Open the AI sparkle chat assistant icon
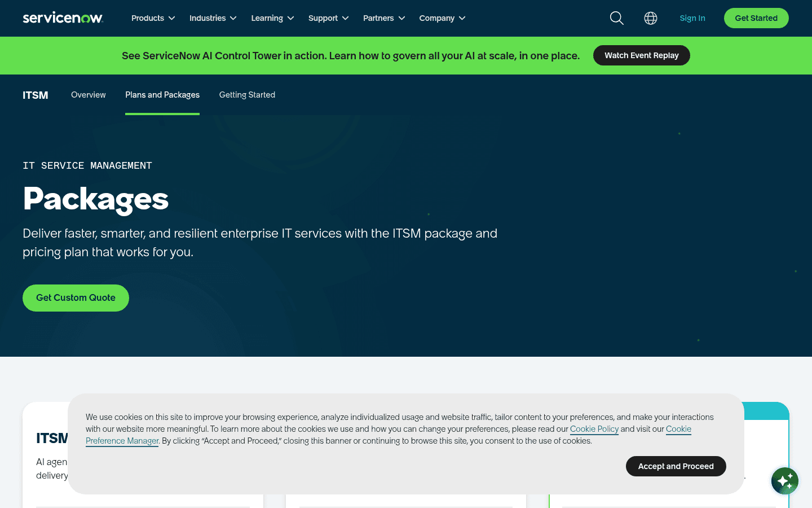Image resolution: width=812 pixels, height=508 pixels. (785, 481)
